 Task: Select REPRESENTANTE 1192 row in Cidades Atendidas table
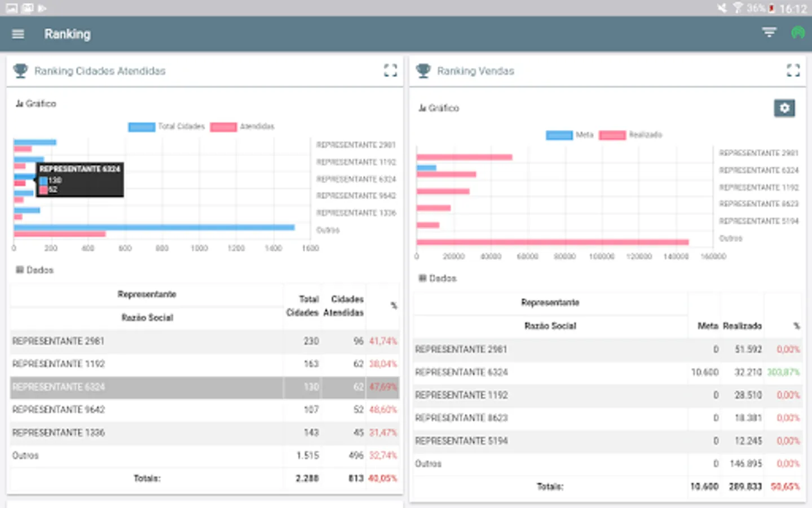click(x=205, y=364)
